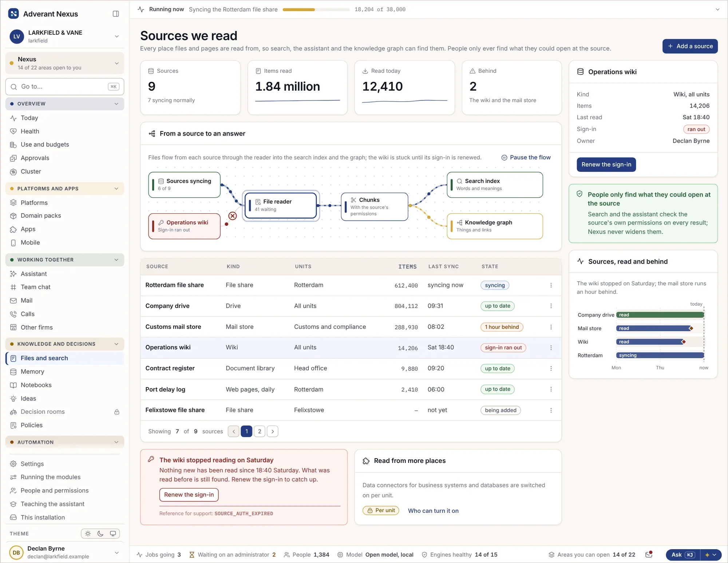Click the Rotterdam sync progress bar
Image resolution: width=728 pixels, height=563 pixels.
pyautogui.click(x=316, y=9)
